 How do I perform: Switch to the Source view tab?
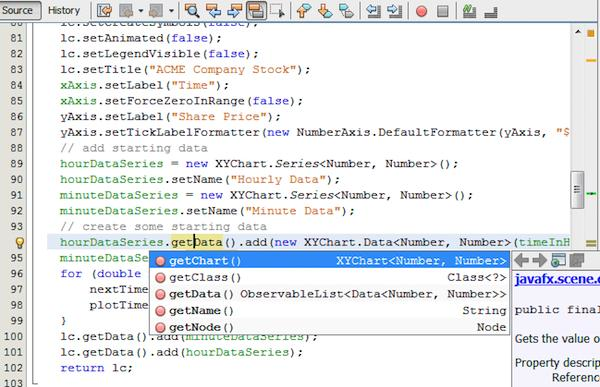coord(18,10)
